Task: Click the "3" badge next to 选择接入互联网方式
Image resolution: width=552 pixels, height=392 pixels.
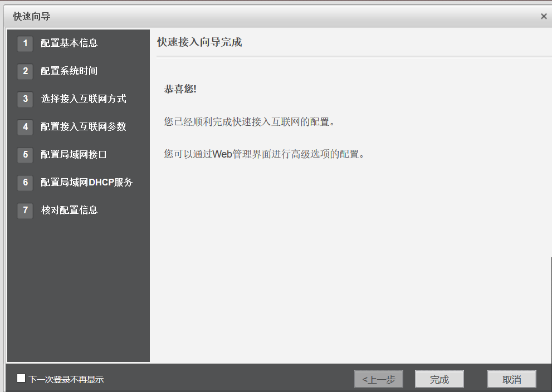Action: pyautogui.click(x=25, y=99)
